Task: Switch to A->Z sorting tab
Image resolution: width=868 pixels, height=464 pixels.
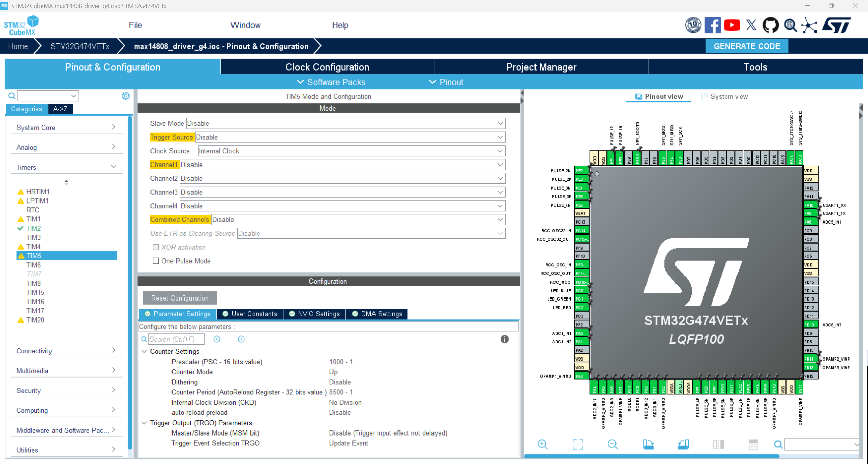Action: 60,109
